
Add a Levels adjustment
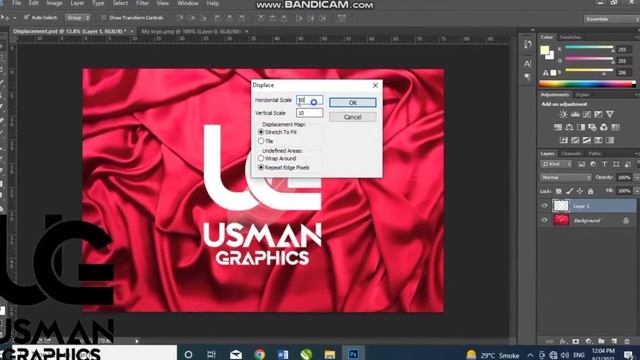pyautogui.click(x=575, y=115)
